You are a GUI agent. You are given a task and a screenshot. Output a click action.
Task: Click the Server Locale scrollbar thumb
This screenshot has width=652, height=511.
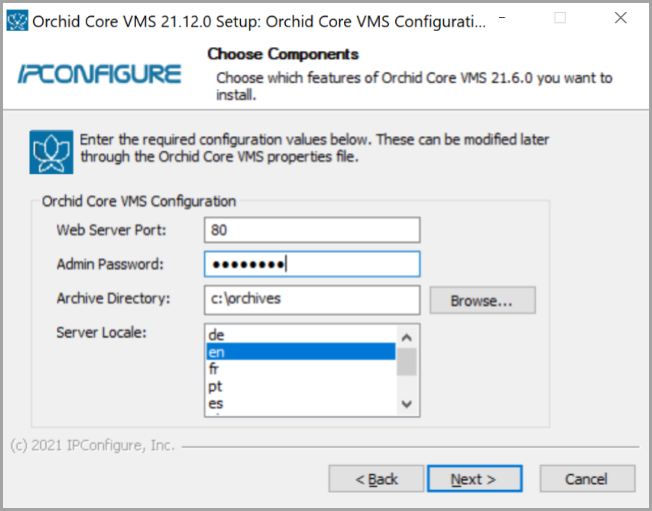pos(407,361)
